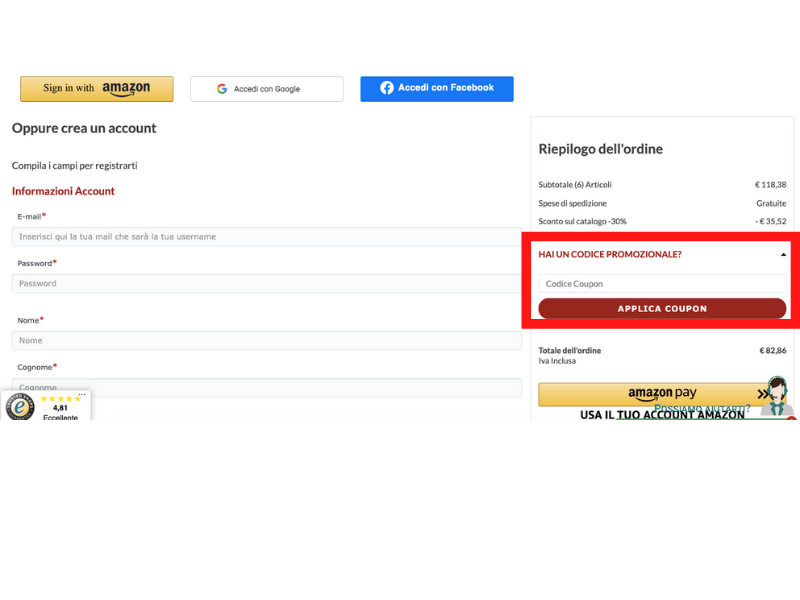Click the 'Possiamo aiutarti?' help text

coord(702,408)
